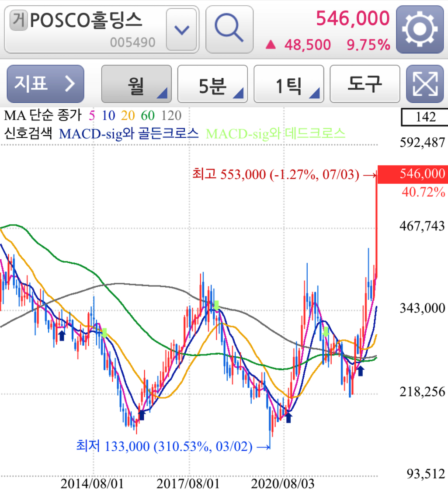
Task: Click the MA 120 period label
Action: pyautogui.click(x=171, y=115)
